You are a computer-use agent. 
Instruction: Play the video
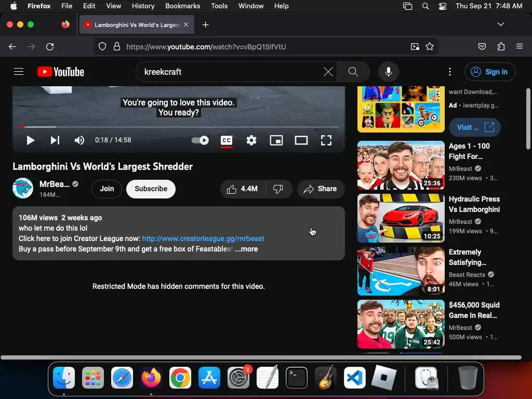[x=31, y=140]
